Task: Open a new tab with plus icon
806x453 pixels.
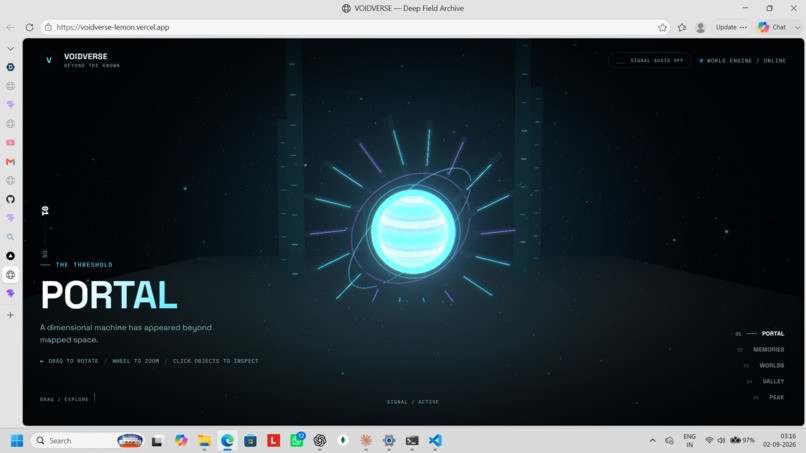Action: click(10, 315)
